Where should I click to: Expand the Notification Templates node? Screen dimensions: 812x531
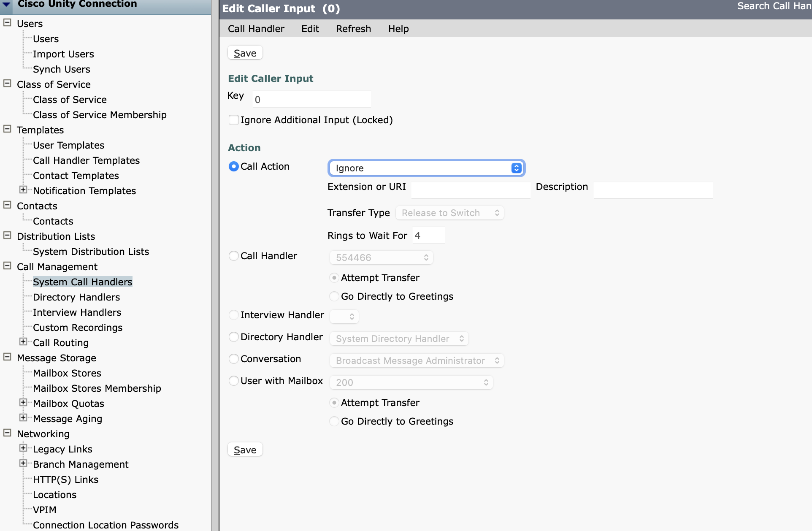[x=23, y=190]
